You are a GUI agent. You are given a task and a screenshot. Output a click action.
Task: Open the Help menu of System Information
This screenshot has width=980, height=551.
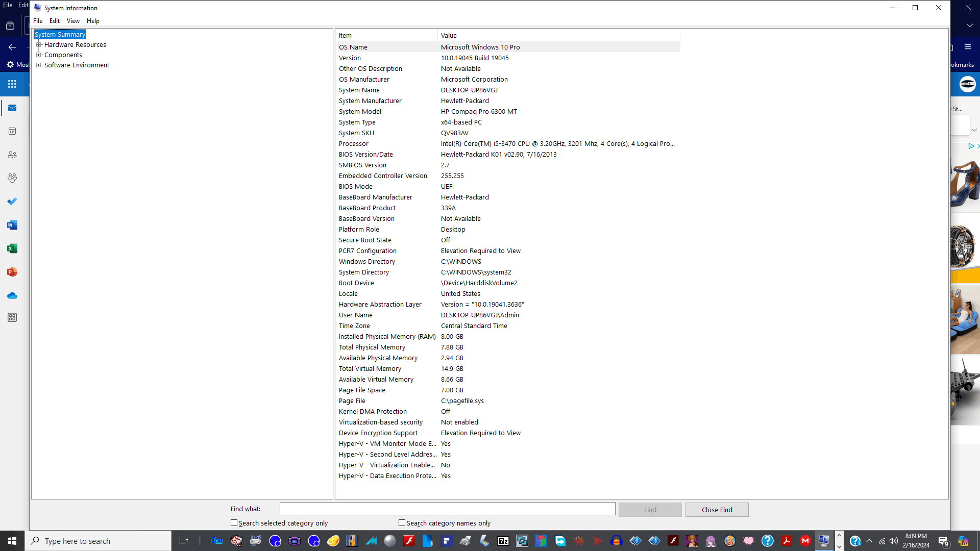coord(93,21)
